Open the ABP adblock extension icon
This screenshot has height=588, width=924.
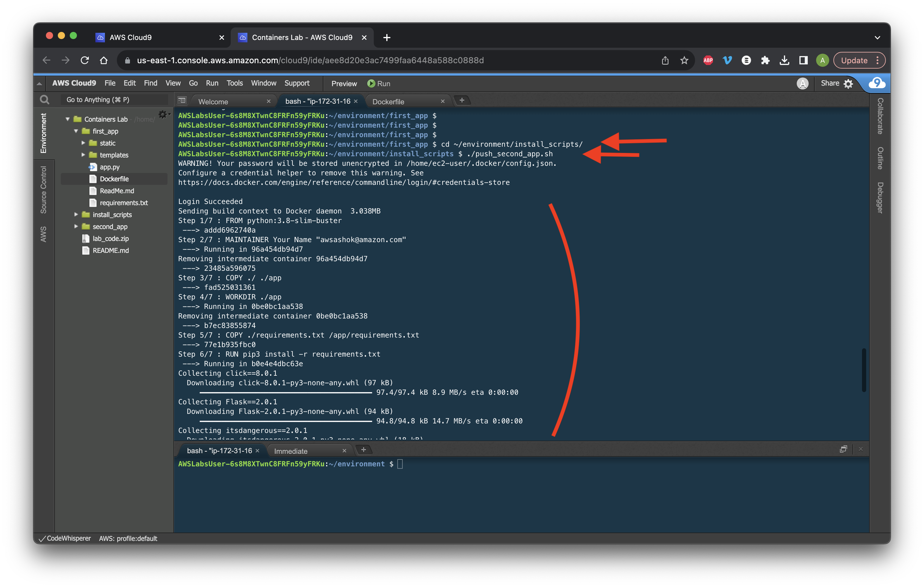[x=708, y=60]
